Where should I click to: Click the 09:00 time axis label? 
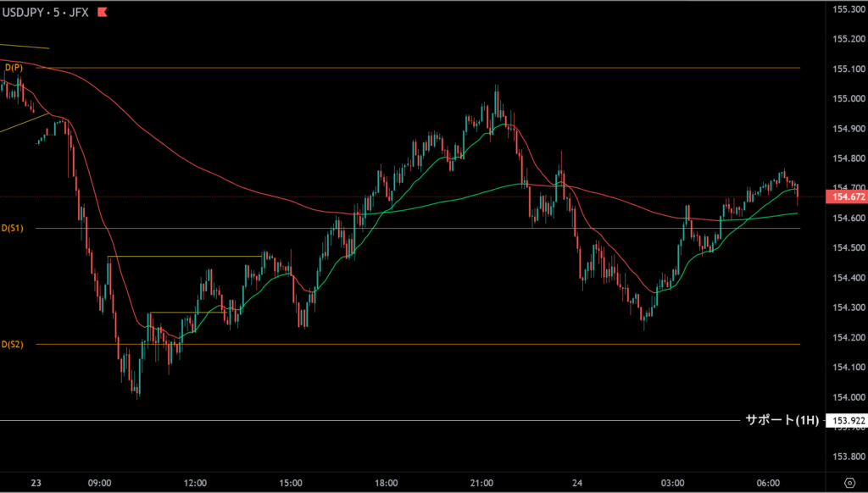coord(100,483)
